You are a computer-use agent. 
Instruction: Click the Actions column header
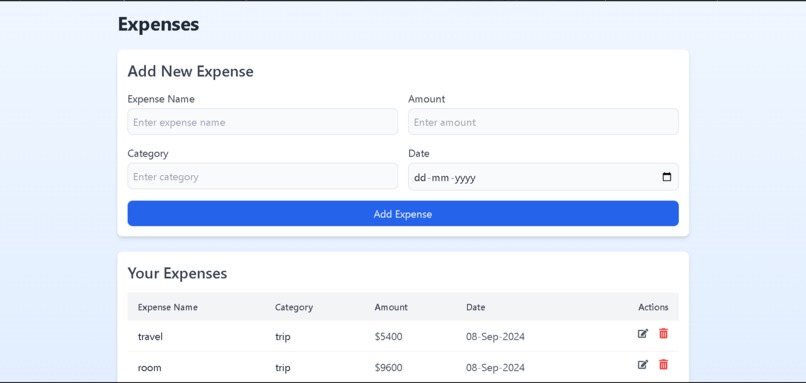pyautogui.click(x=653, y=307)
